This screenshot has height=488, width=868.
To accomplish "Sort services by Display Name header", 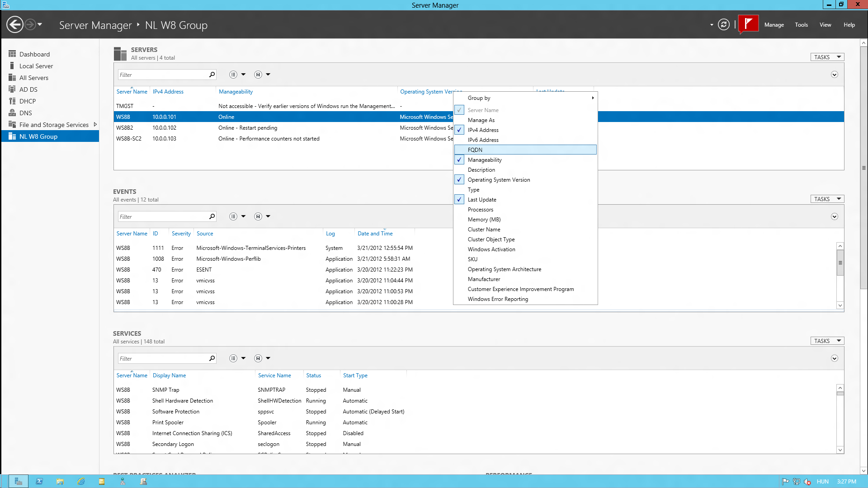I will pyautogui.click(x=169, y=375).
